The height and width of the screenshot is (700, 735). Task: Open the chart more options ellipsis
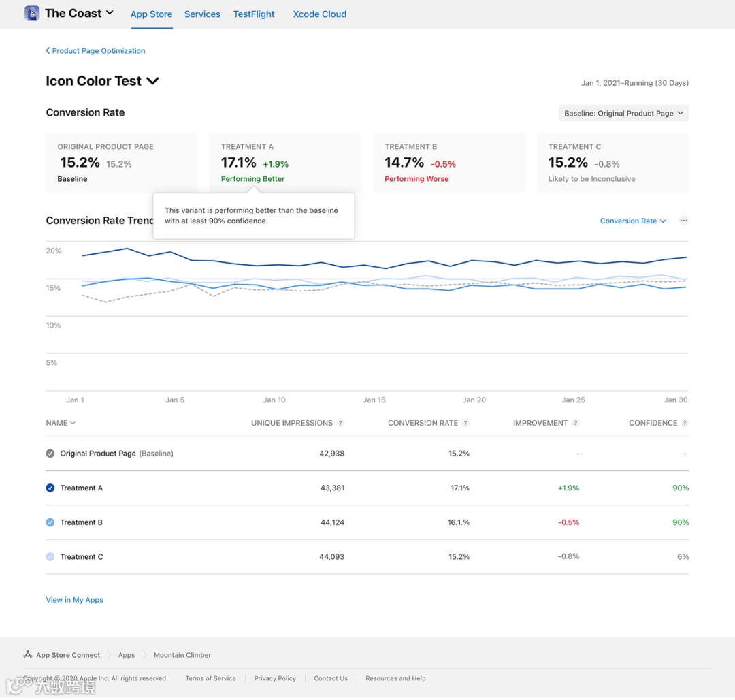point(683,221)
